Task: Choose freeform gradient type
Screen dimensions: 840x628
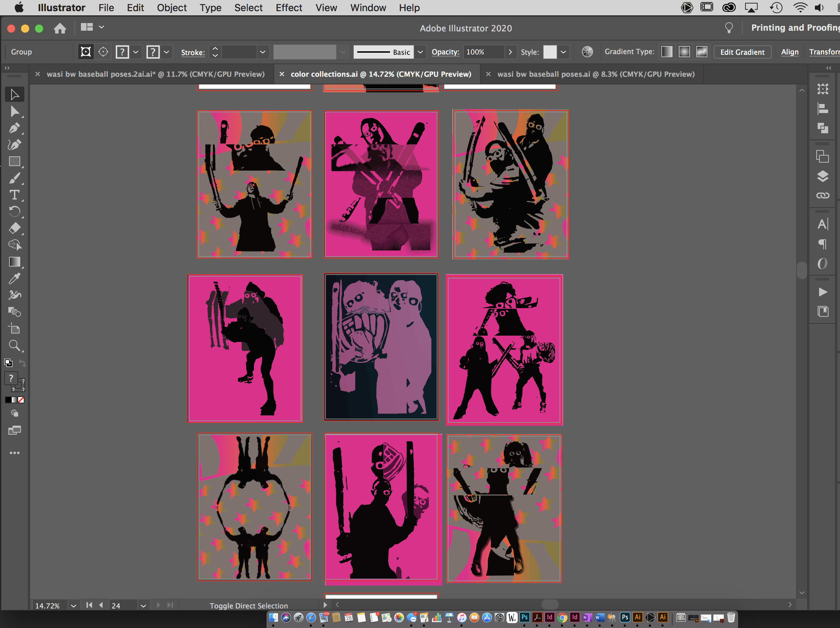Action: (x=702, y=52)
